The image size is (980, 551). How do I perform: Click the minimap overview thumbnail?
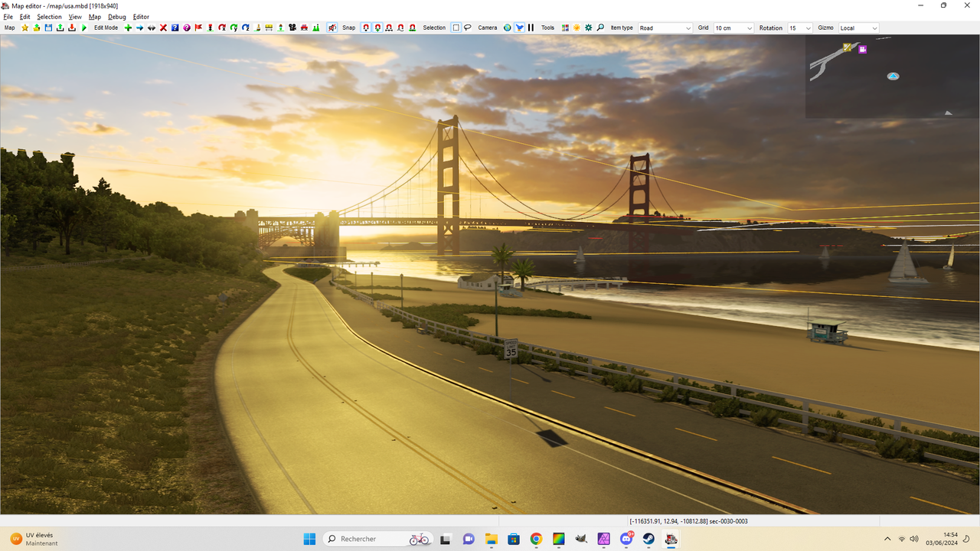click(892, 77)
